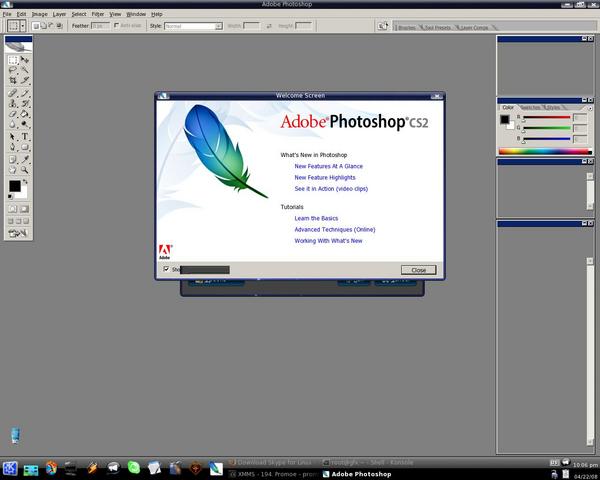Reset default foreground and background colors
600x480 pixels.
(10, 197)
